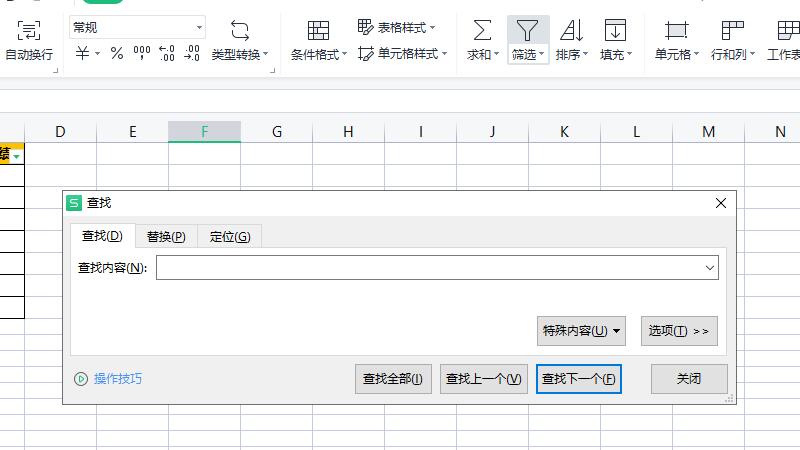Click the 单元格 cells icon
The height and width of the screenshot is (450, 800).
coord(677,30)
